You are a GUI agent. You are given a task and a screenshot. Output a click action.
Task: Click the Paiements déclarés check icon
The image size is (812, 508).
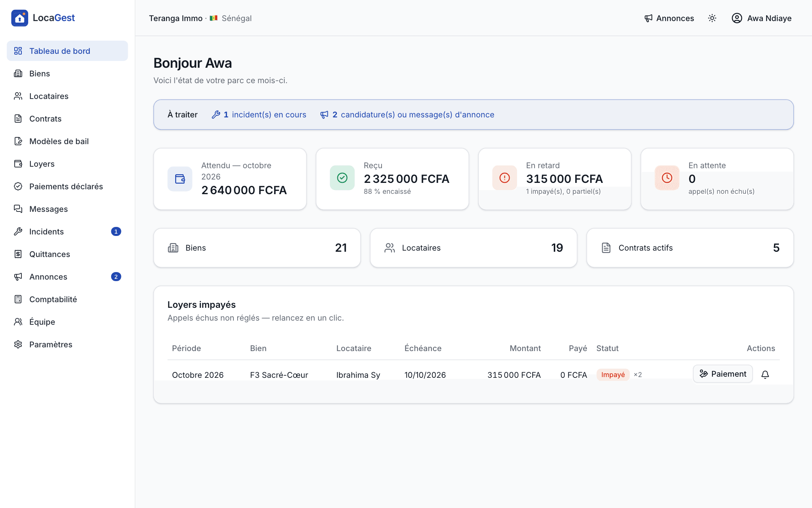[18, 186]
